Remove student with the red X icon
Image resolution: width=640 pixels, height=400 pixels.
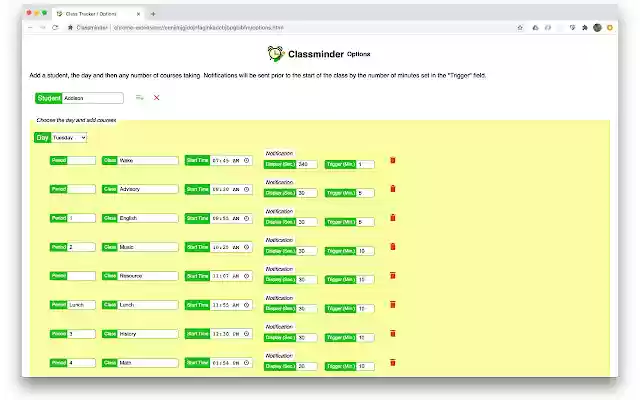156,98
